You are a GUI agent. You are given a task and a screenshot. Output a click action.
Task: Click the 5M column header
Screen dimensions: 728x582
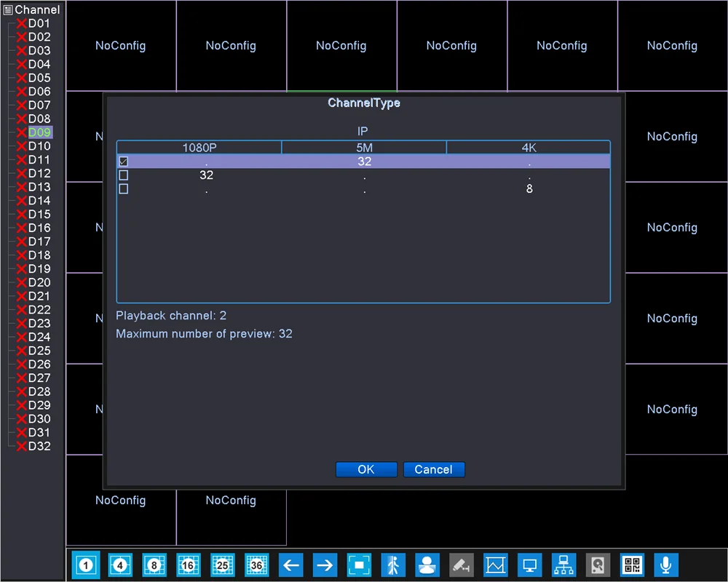tap(364, 148)
